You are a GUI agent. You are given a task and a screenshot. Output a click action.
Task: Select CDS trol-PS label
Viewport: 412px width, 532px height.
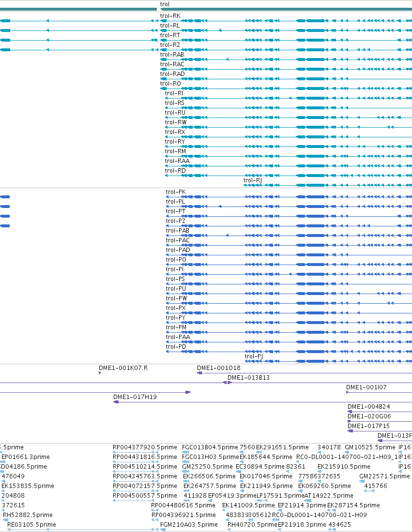coord(176,279)
